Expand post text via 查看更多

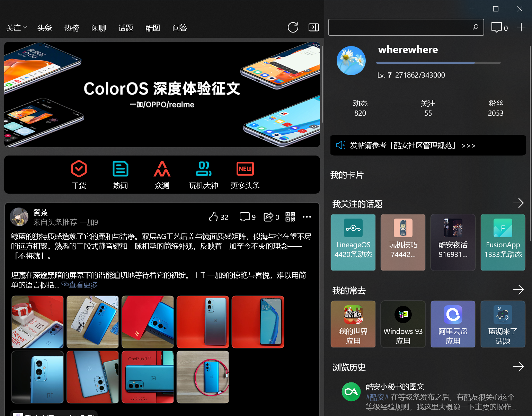coord(80,285)
